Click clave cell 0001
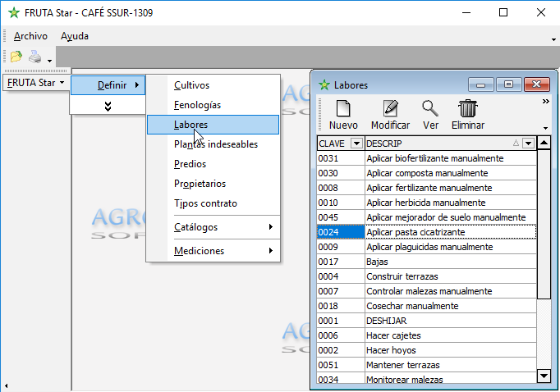560x392 pixels. pos(341,321)
